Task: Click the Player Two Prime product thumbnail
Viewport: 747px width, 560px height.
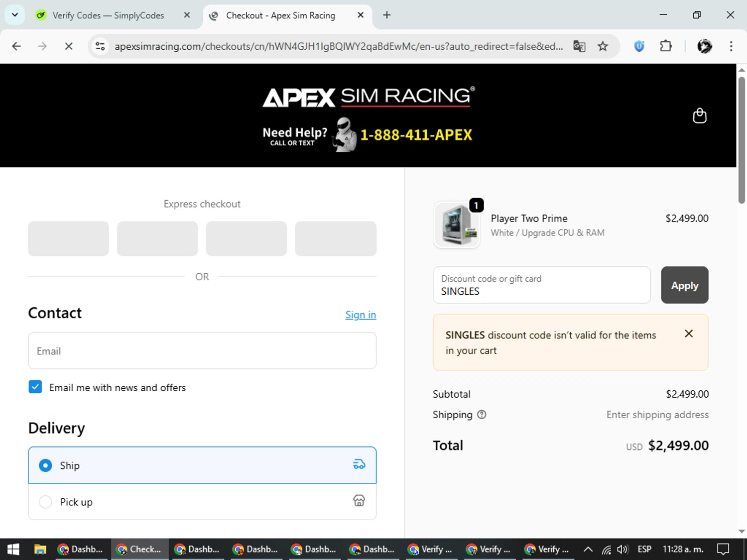Action: (x=457, y=224)
